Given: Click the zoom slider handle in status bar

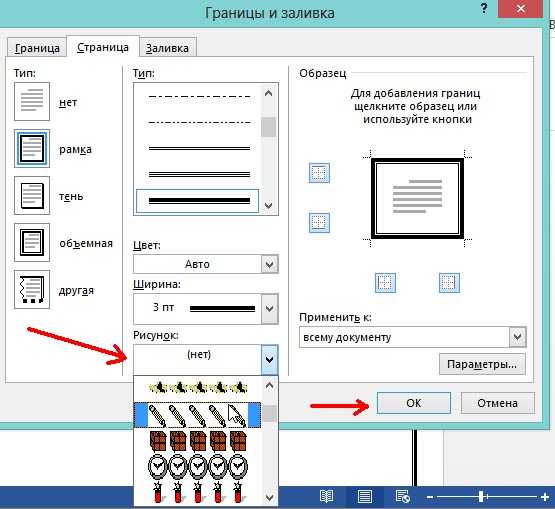Looking at the screenshot, I should point(481,497).
